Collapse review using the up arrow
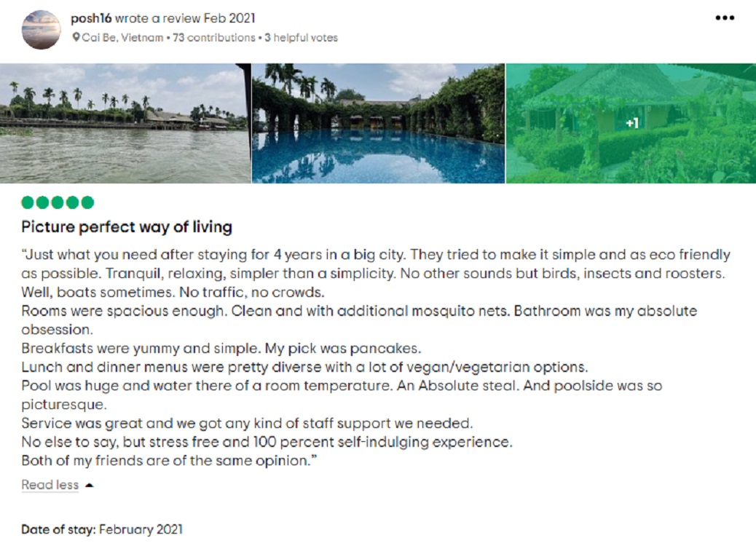756x546 pixels. [89, 486]
